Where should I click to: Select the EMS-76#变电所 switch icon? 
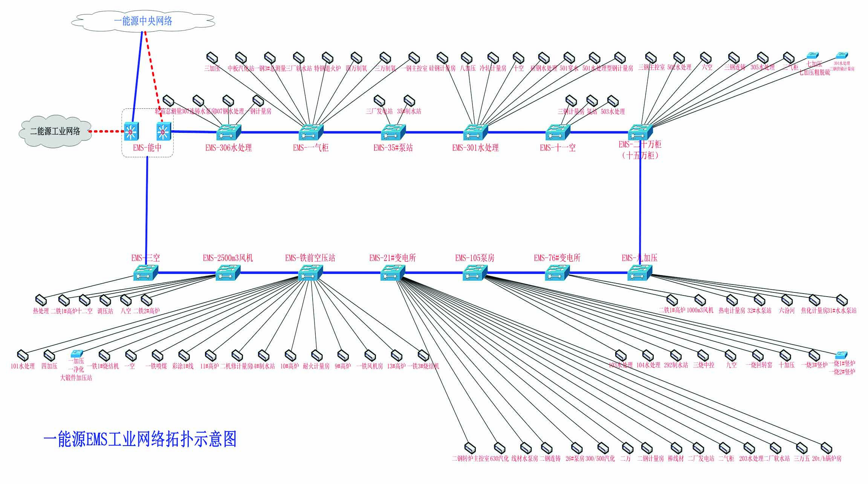point(557,272)
